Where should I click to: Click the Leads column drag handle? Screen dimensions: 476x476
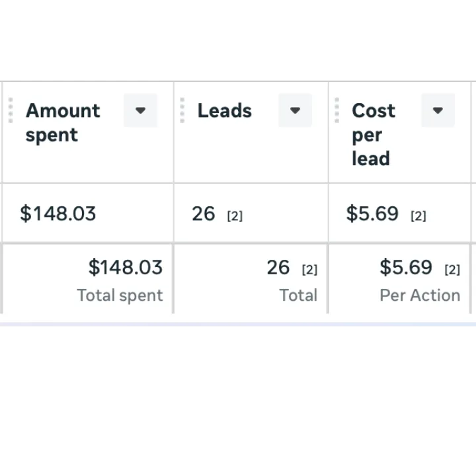pos(182,110)
